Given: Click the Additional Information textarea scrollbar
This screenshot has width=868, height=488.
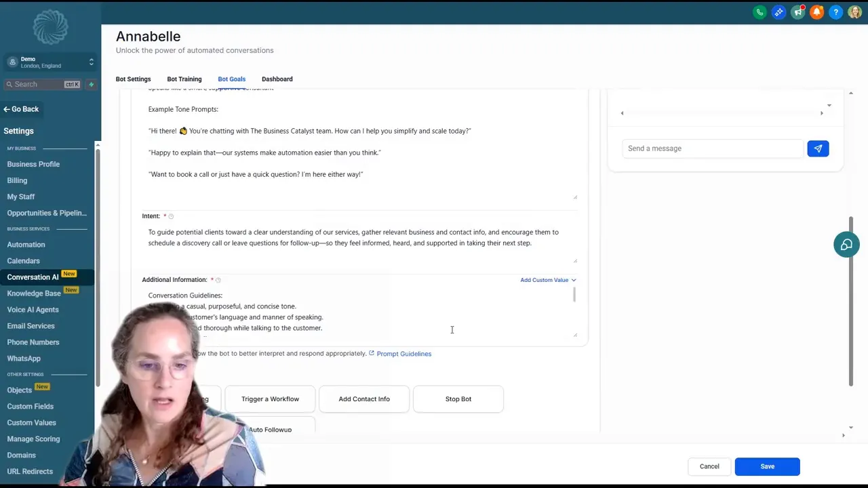Looking at the screenshot, I should point(575,295).
